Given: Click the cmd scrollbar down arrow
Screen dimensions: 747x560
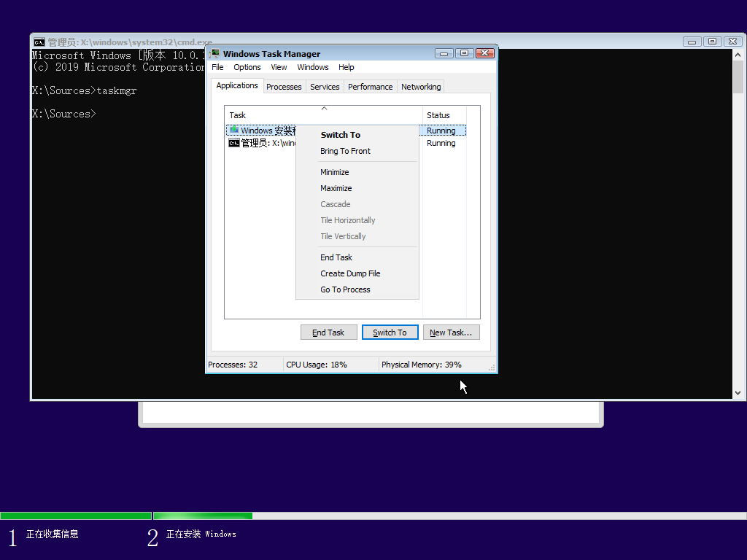Looking at the screenshot, I should pos(738,393).
